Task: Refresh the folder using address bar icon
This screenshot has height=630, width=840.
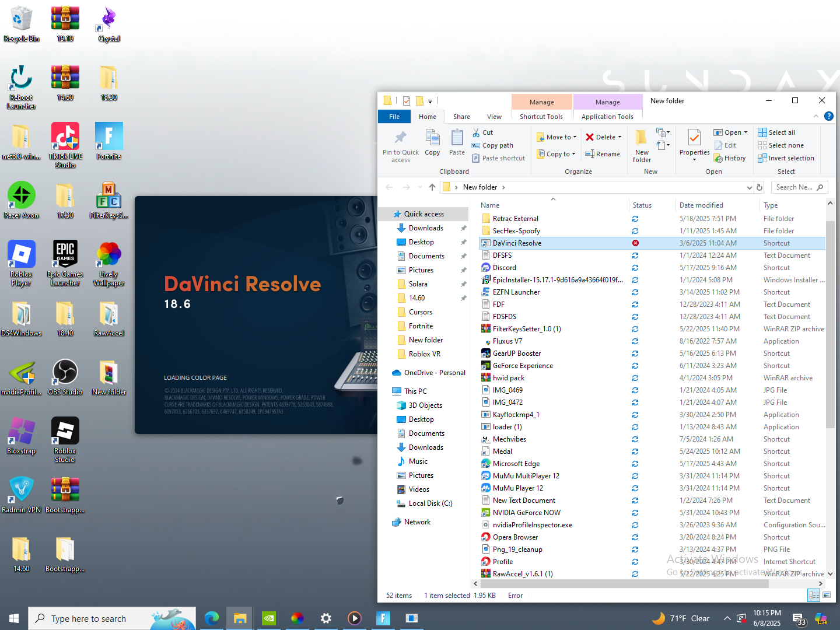Action: (759, 187)
